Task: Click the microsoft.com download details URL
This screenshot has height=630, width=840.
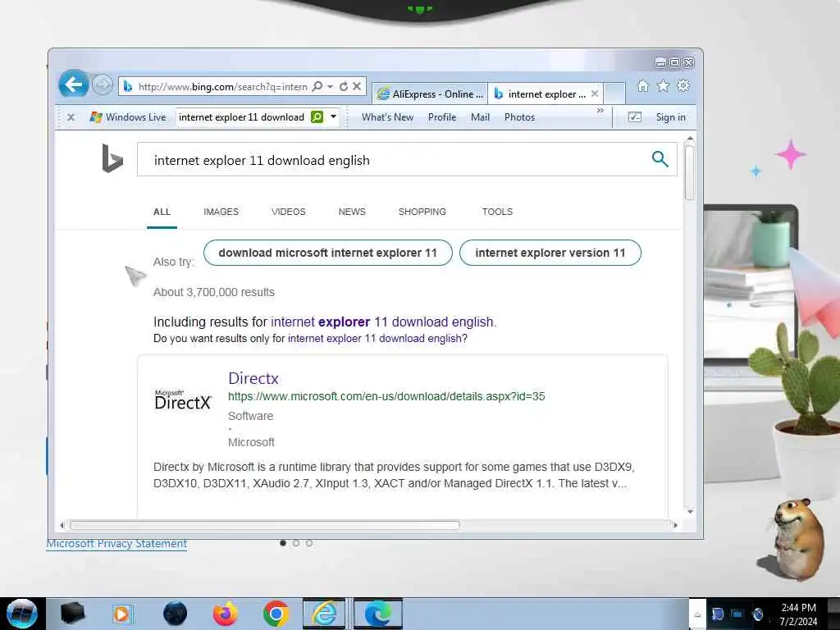Action: 386,396
